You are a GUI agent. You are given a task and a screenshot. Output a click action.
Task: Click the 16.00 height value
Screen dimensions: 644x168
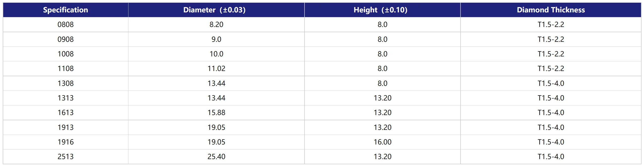pyautogui.click(x=382, y=142)
